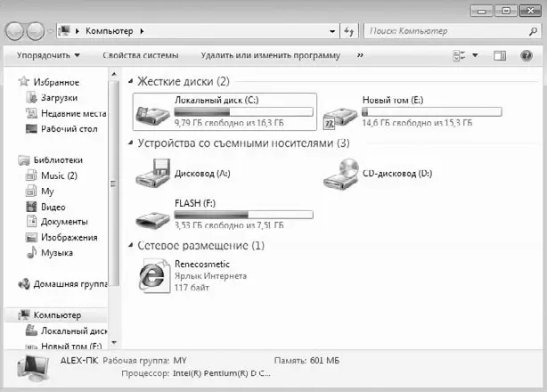Click the Intel(R) Pentium(R) processor text

click(x=222, y=373)
